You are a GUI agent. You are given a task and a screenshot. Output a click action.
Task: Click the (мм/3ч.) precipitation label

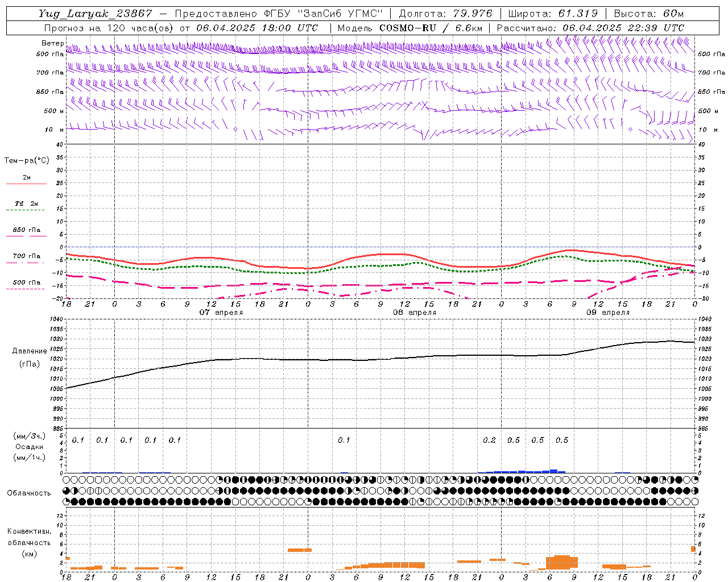click(30, 436)
